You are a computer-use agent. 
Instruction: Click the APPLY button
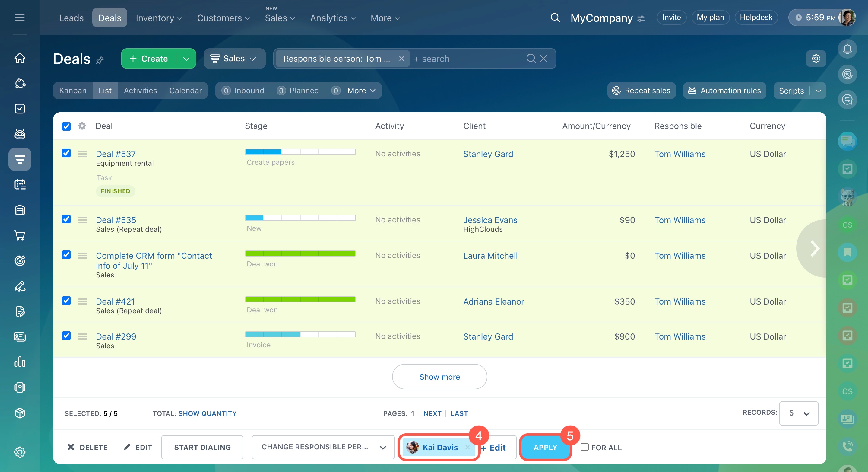[x=545, y=447]
